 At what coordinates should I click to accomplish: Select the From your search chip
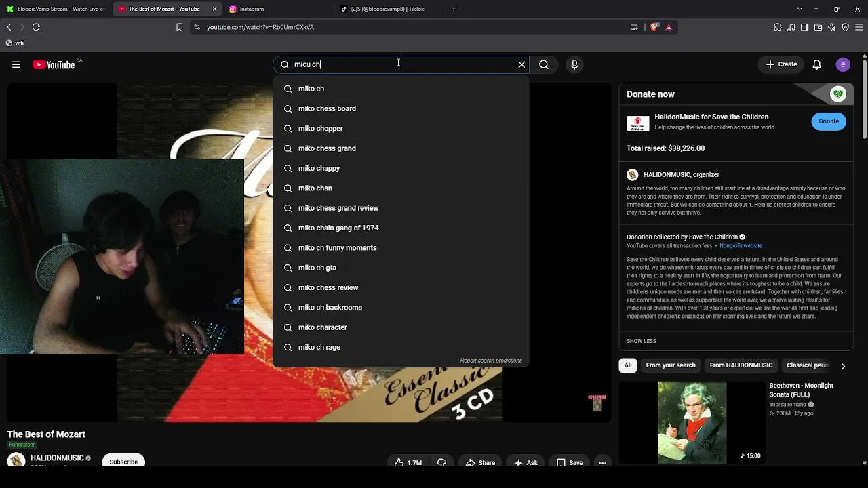671,365
